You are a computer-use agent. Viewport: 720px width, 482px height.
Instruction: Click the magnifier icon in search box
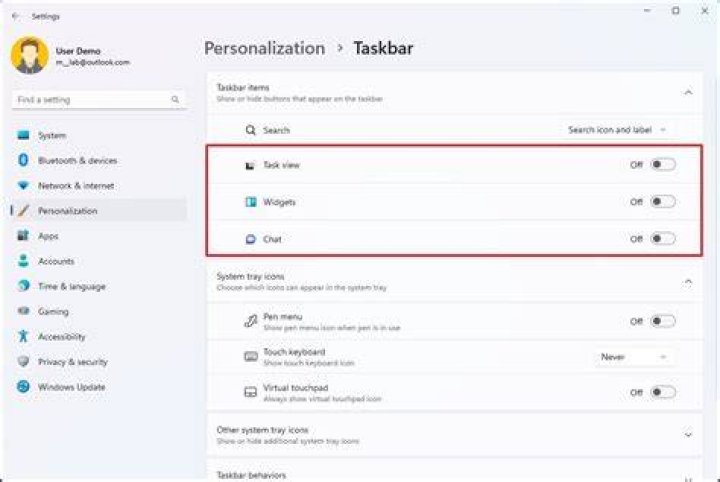point(175,99)
